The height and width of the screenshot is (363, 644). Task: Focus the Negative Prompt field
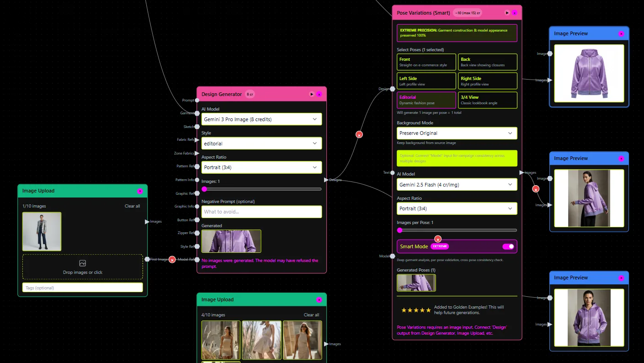261,212
